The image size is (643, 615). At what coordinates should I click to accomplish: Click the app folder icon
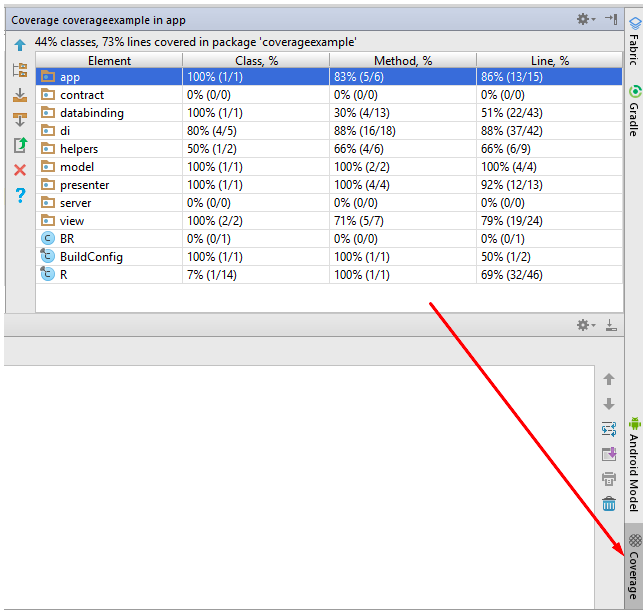tap(48, 76)
